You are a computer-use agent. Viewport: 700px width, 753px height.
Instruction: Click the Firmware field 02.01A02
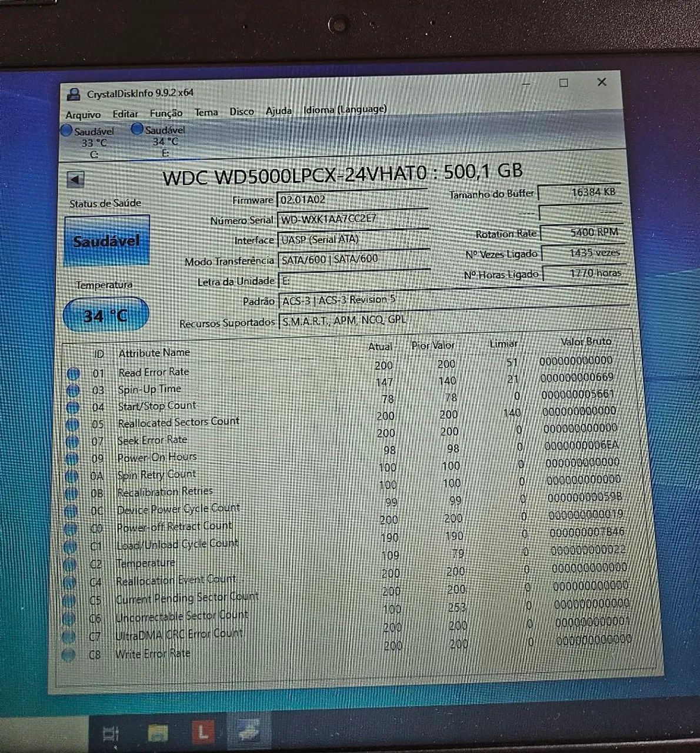point(352,199)
